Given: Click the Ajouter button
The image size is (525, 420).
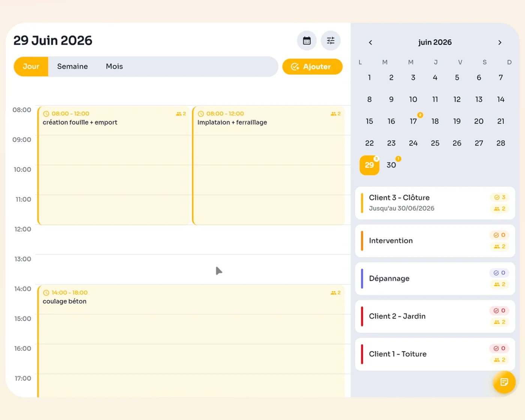Looking at the screenshot, I should click(x=312, y=67).
